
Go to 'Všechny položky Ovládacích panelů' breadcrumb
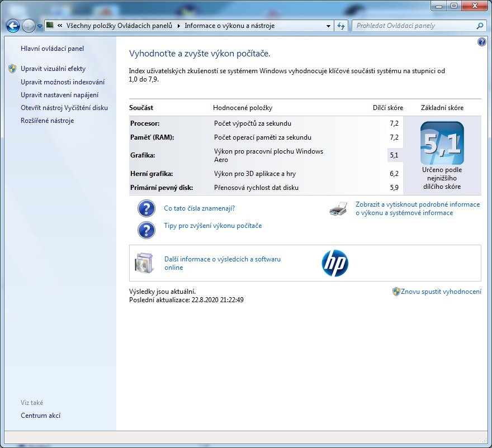[x=120, y=26]
